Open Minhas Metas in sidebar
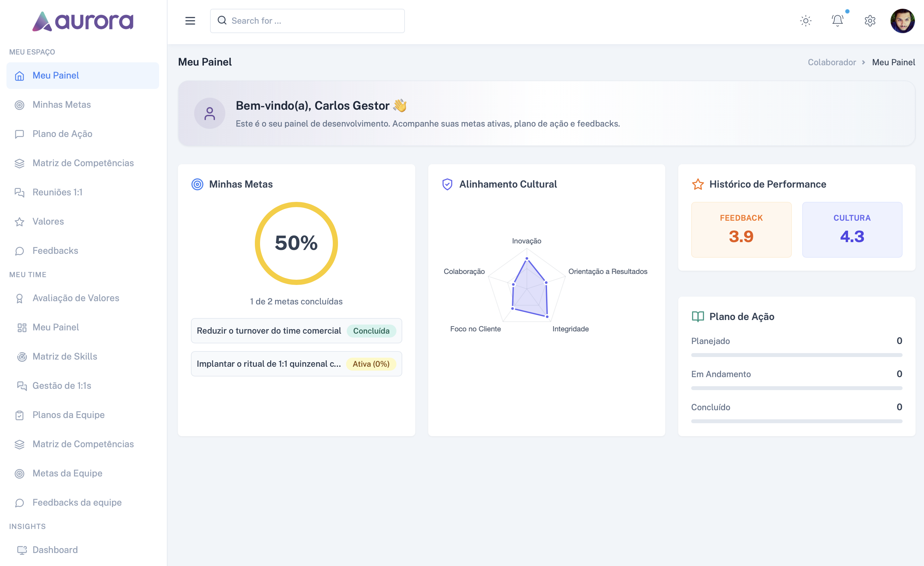Screen dimensions: 924x566 (x=82, y=105)
